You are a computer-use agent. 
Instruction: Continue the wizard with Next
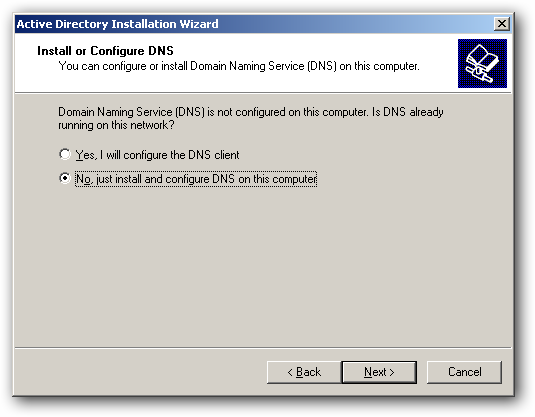[379, 372]
